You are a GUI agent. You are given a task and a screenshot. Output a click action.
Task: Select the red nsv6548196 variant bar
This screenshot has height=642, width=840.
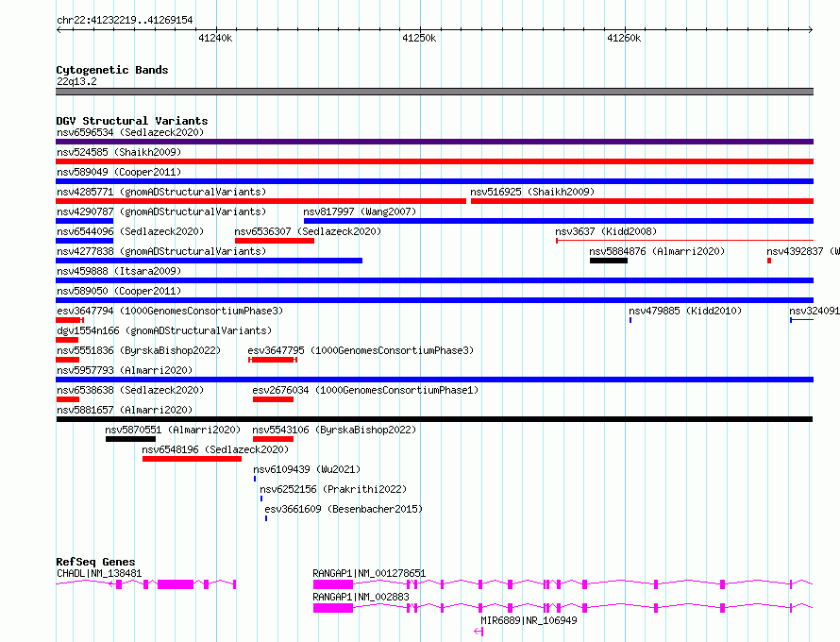pyautogui.click(x=192, y=459)
